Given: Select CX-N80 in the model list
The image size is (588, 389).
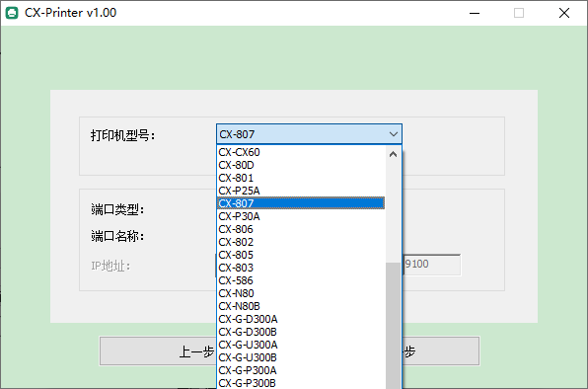Looking at the screenshot, I should [301, 293].
